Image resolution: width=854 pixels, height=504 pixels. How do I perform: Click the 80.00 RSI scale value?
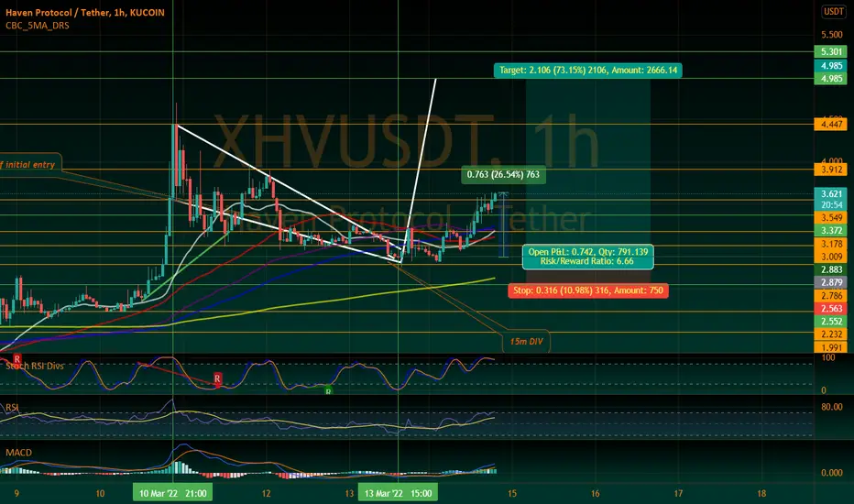click(832, 407)
